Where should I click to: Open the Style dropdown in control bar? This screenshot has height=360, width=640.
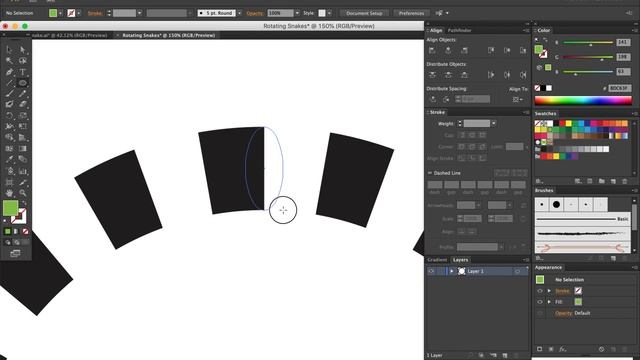329,13
